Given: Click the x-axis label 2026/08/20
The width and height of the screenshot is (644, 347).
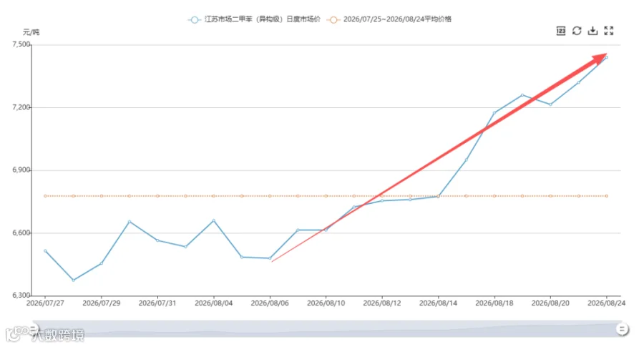Looking at the screenshot, I should 550,303.
